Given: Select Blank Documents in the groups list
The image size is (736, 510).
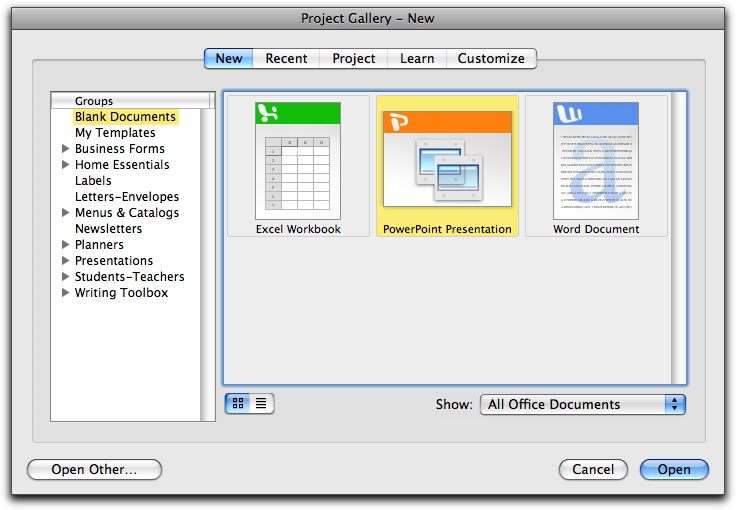Looking at the screenshot, I should click(125, 117).
